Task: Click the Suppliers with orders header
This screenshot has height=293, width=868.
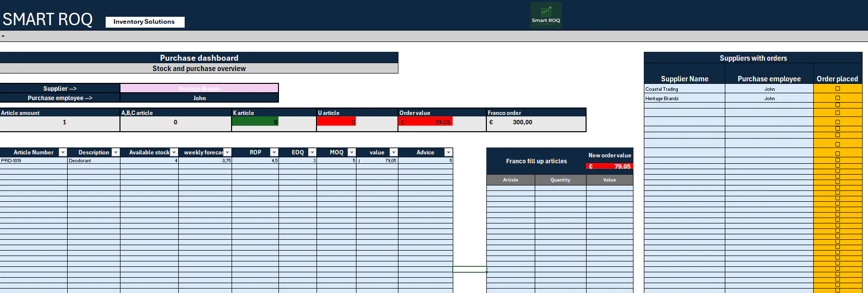Action: tap(753, 58)
